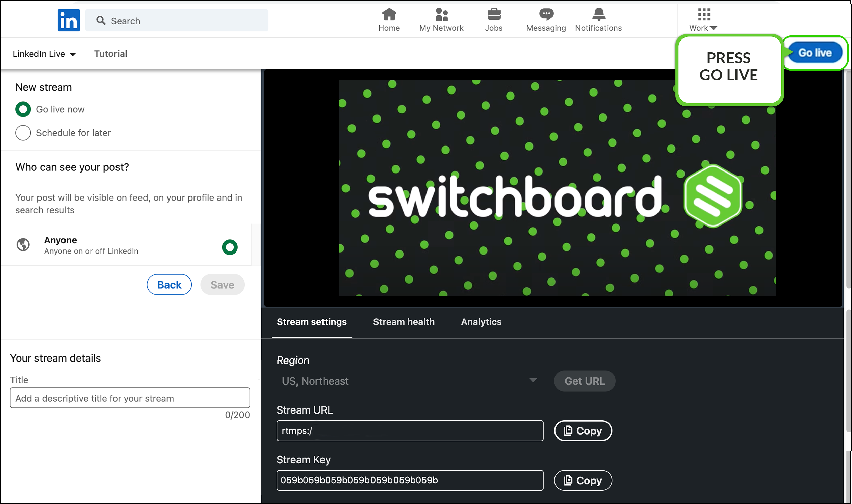Image resolution: width=852 pixels, height=504 pixels.
Task: Copy the Stream Key
Action: pos(583,480)
